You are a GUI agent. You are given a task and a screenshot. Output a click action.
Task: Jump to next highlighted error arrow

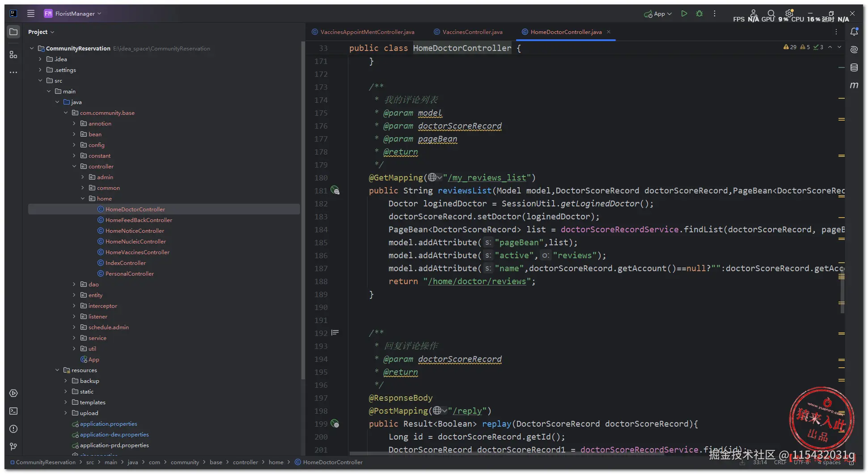[x=839, y=47]
